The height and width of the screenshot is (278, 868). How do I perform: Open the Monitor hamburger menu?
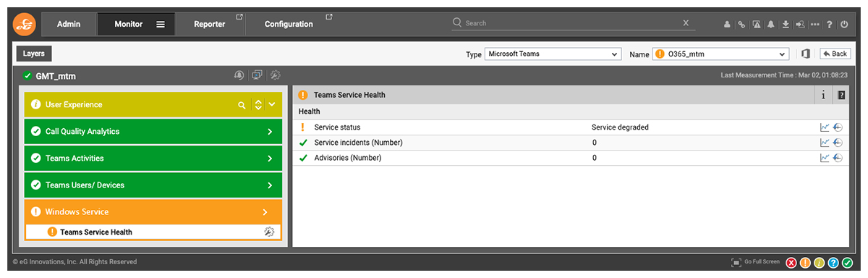point(161,24)
